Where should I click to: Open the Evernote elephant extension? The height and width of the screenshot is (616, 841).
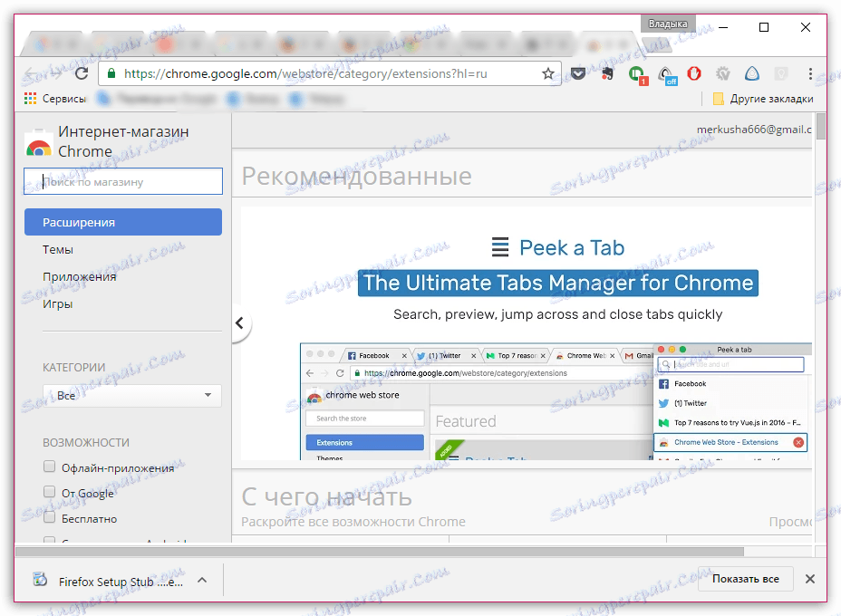[x=607, y=73]
